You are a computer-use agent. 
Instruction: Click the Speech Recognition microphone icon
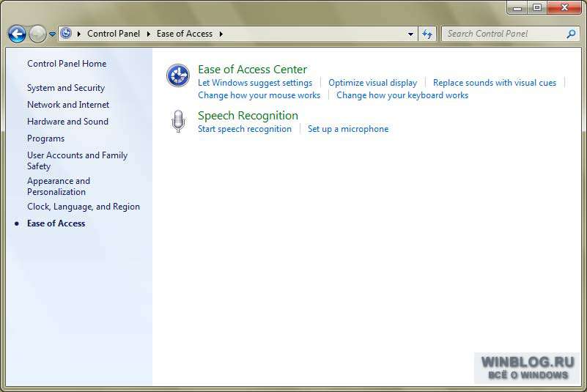tap(178, 122)
